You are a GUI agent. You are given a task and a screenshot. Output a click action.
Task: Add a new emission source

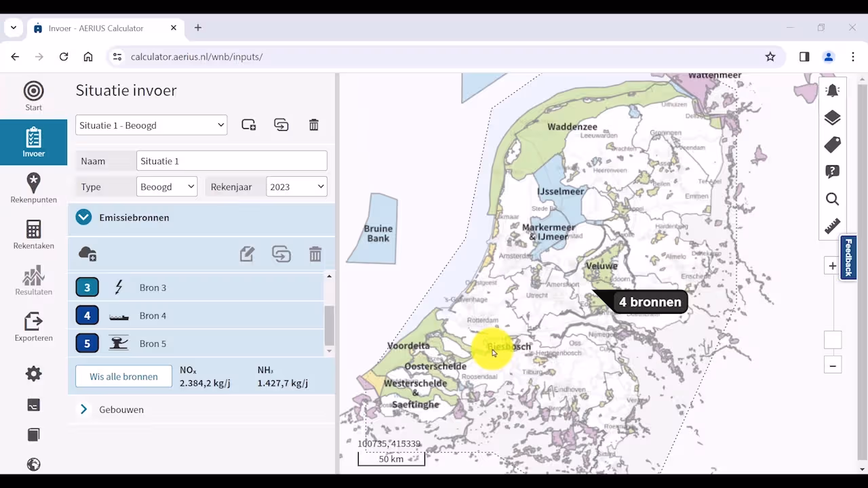click(x=87, y=254)
